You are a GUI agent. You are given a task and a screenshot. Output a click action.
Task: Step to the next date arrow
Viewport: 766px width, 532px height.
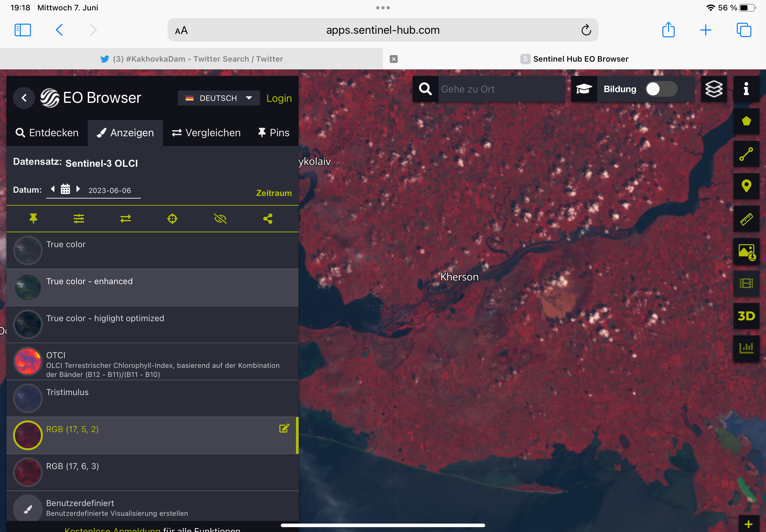(x=78, y=189)
